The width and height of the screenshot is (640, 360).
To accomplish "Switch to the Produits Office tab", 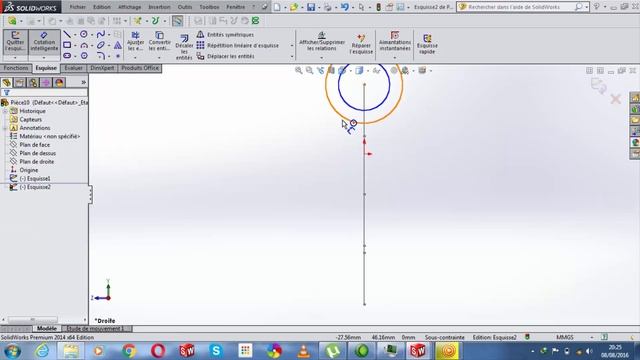I will coord(140,68).
